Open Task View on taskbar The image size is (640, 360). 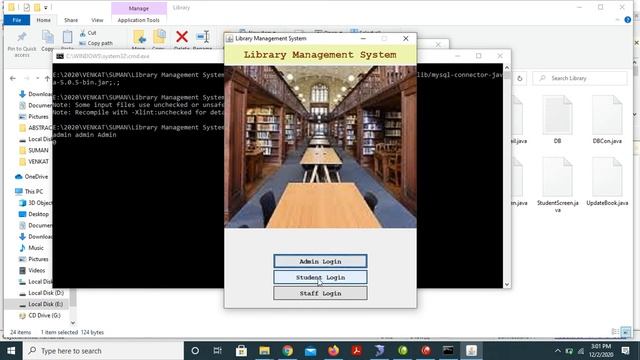tap(218, 351)
